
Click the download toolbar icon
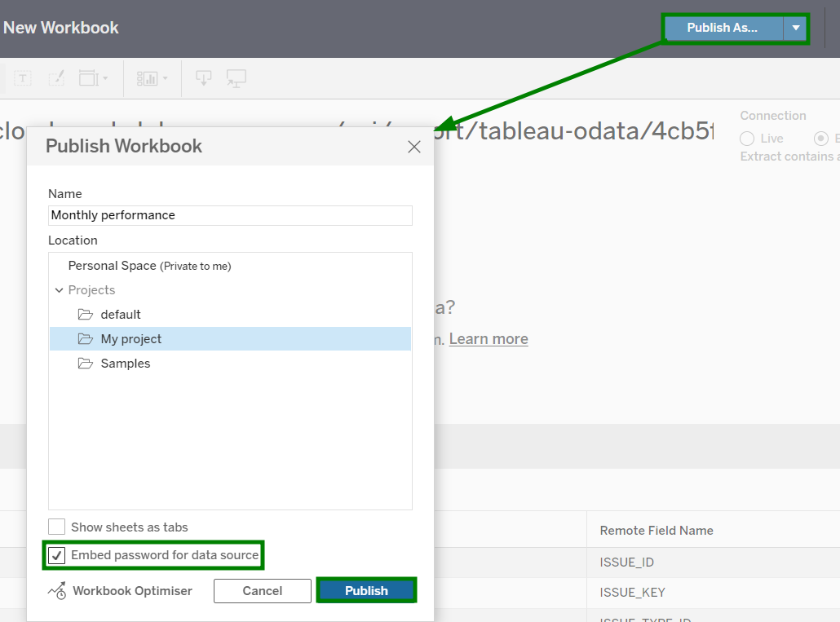pyautogui.click(x=204, y=78)
